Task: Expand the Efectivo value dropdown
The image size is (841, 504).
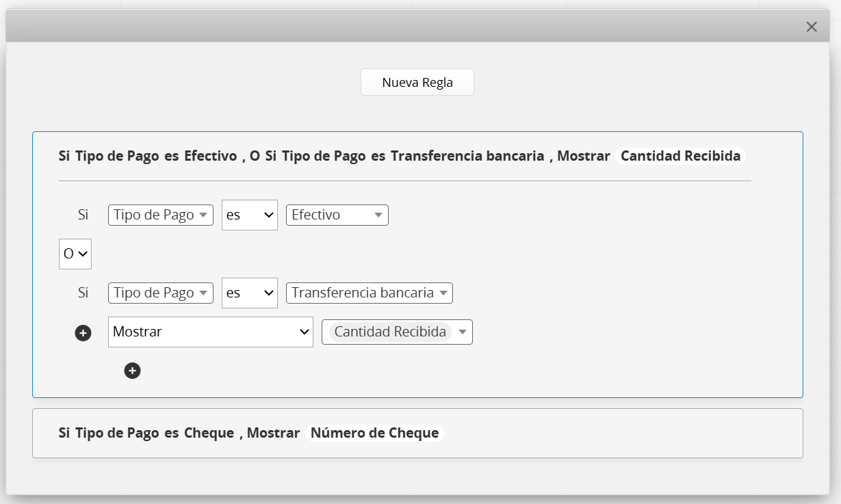Action: pos(337,215)
